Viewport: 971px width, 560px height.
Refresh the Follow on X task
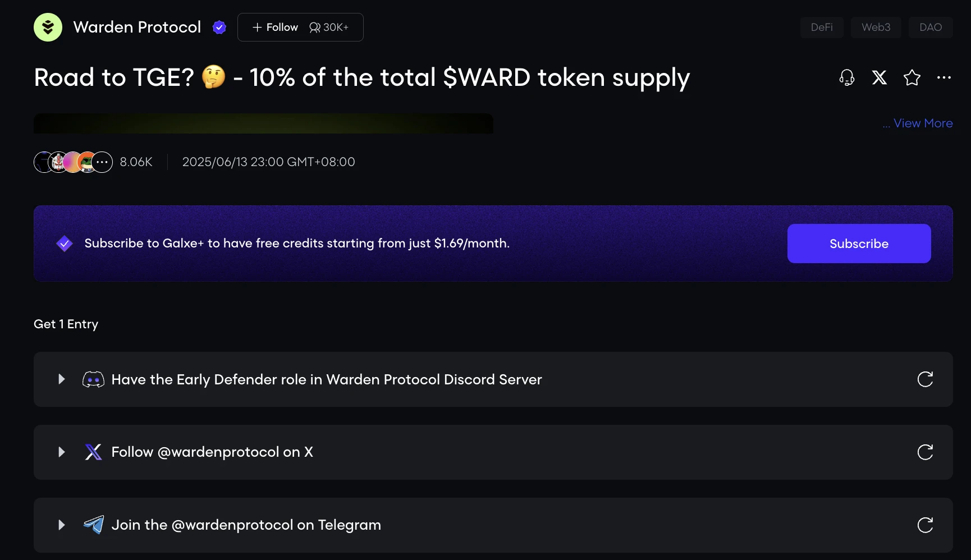pos(925,452)
